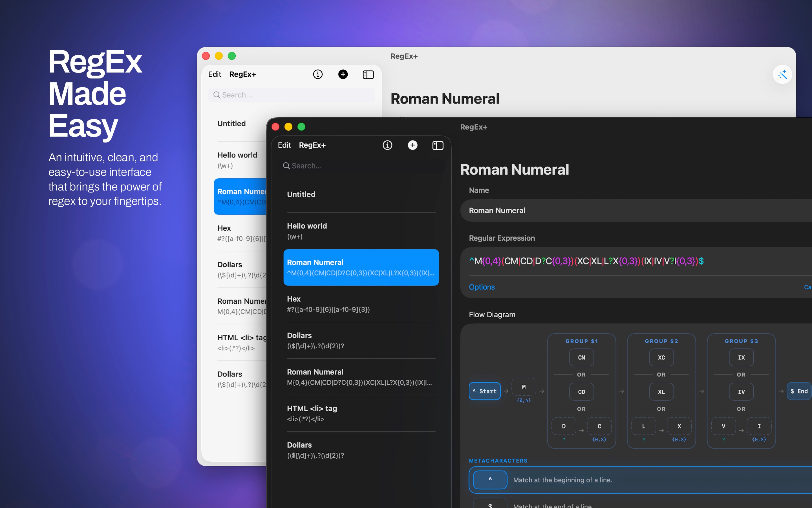
Task: Click the L node in Group $2
Action: coord(644,426)
